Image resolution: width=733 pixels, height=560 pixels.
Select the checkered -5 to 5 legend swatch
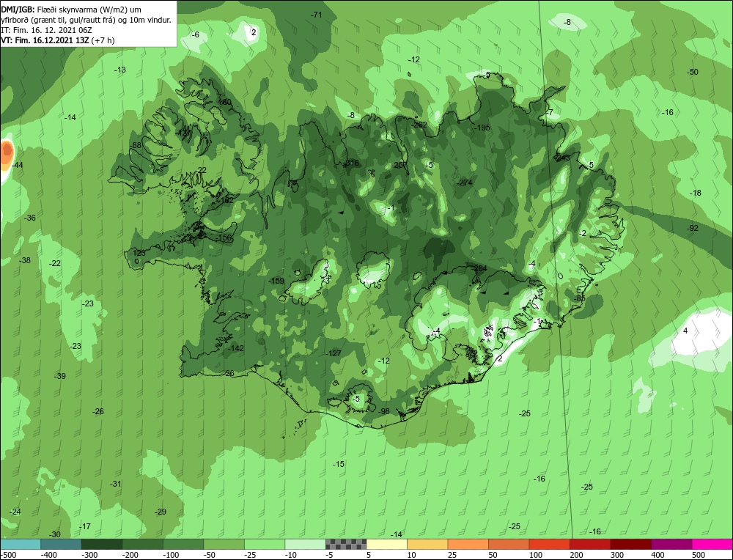(346, 544)
